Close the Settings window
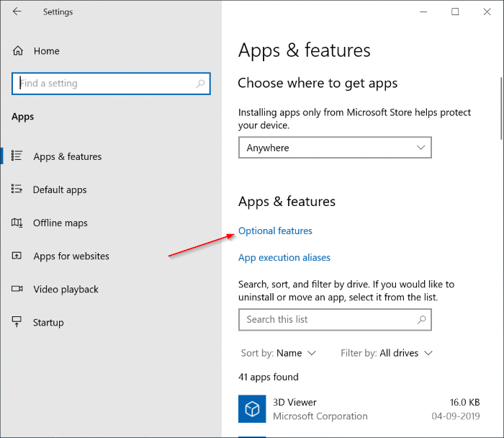The width and height of the screenshot is (504, 438). [x=487, y=12]
